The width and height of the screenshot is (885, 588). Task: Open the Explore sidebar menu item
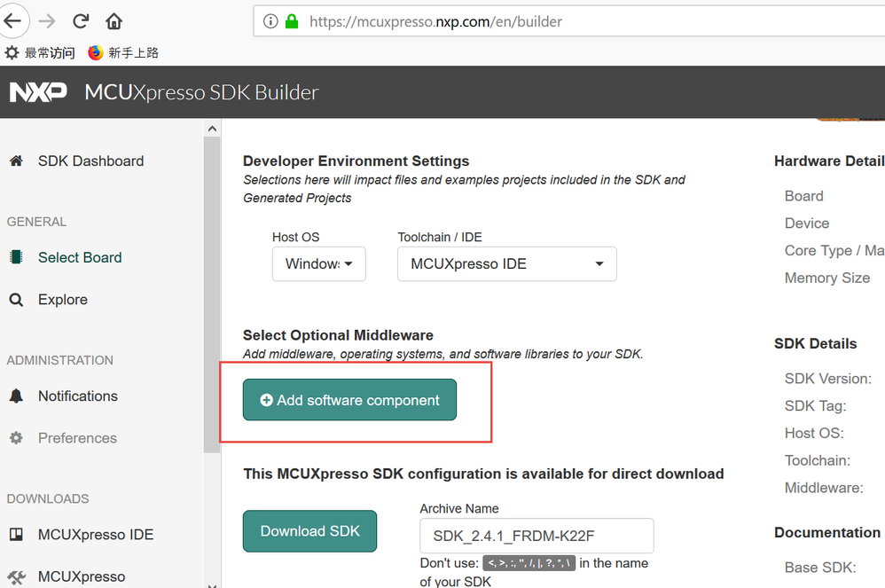point(63,300)
